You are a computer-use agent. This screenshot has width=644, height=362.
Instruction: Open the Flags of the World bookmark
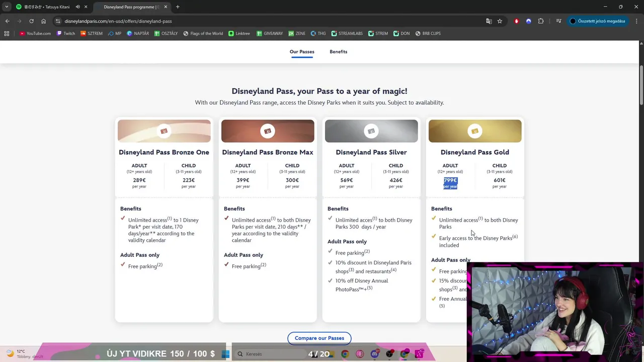pos(203,33)
